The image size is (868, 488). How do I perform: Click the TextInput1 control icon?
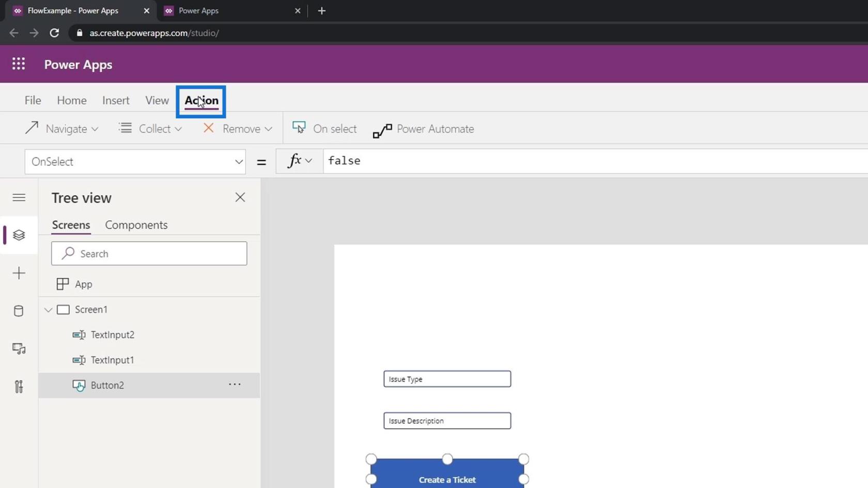pos(79,360)
